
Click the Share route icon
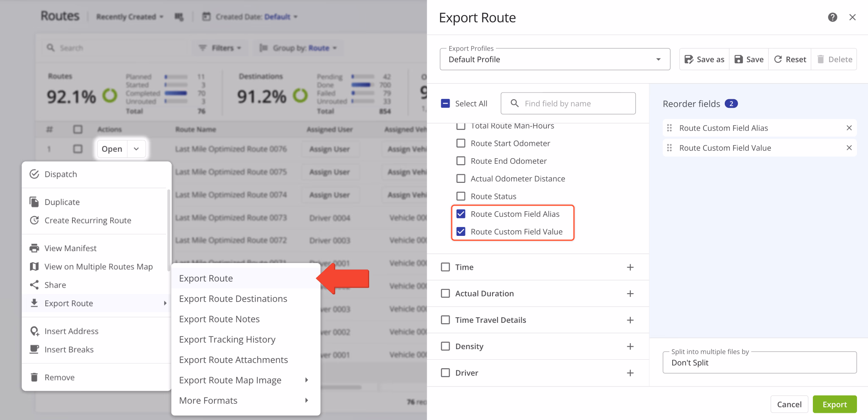tap(34, 285)
